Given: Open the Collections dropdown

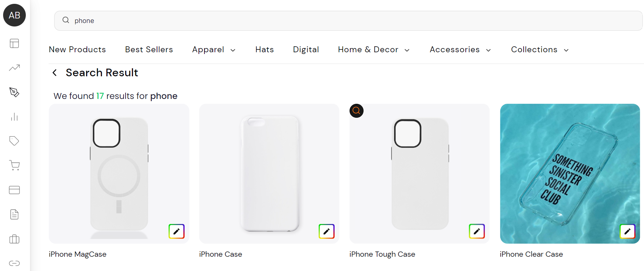Looking at the screenshot, I should pos(539,49).
